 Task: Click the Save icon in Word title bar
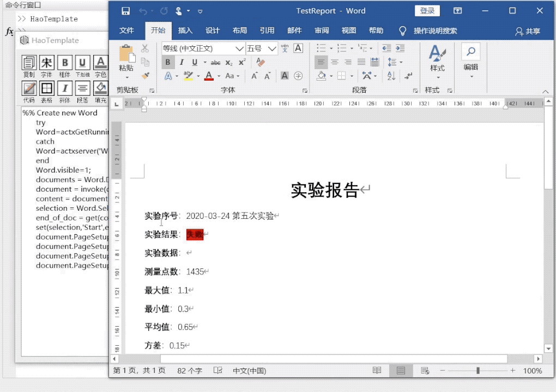click(x=125, y=11)
